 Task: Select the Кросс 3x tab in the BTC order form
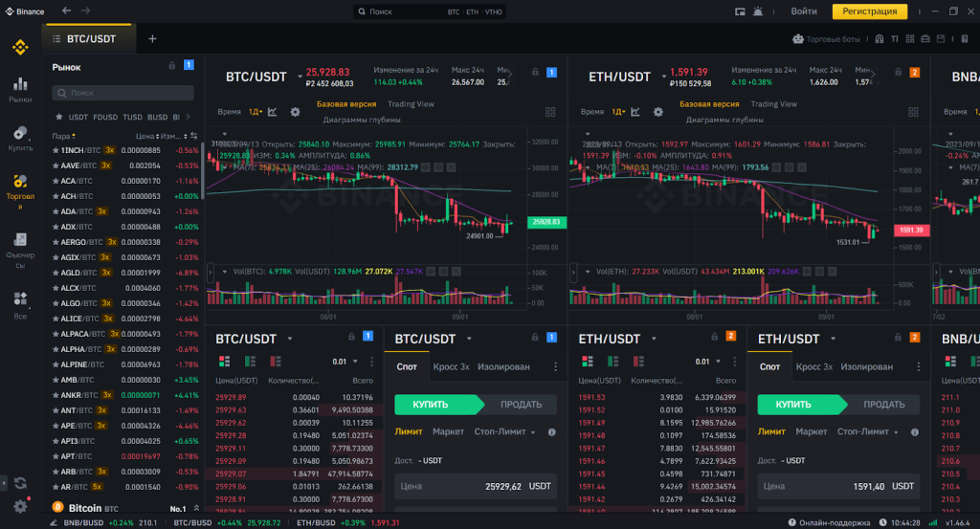pos(451,366)
